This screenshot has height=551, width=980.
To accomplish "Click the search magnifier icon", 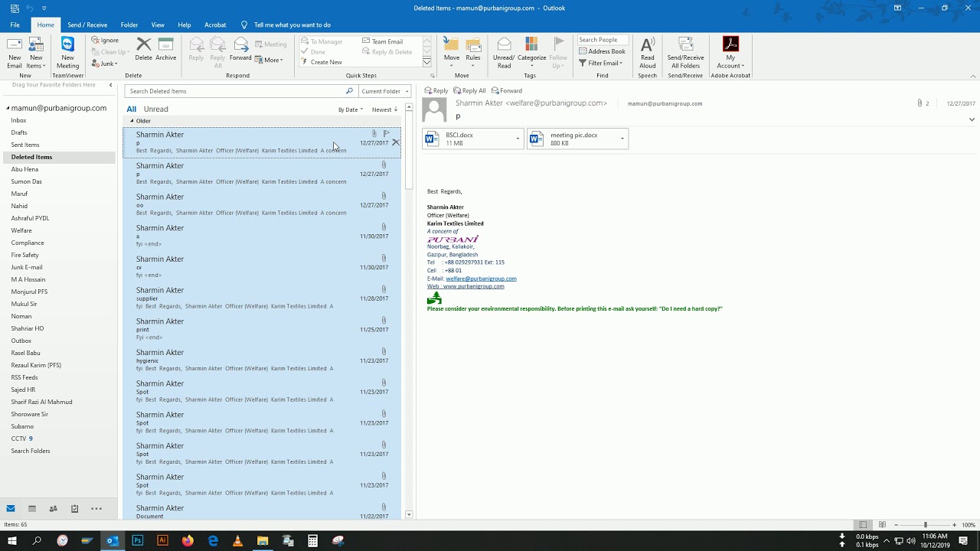I will coord(349,91).
